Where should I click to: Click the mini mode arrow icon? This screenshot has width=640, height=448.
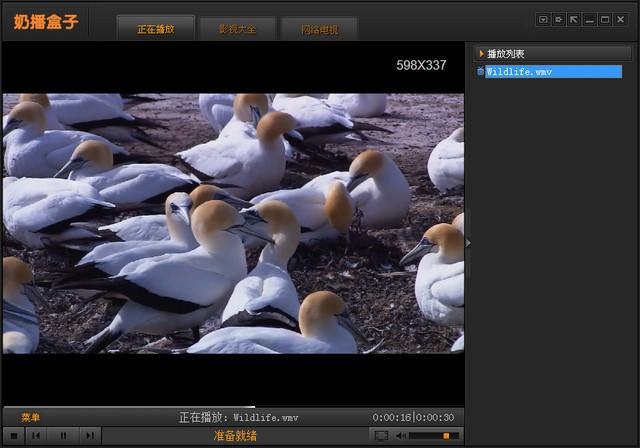pyautogui.click(x=574, y=19)
